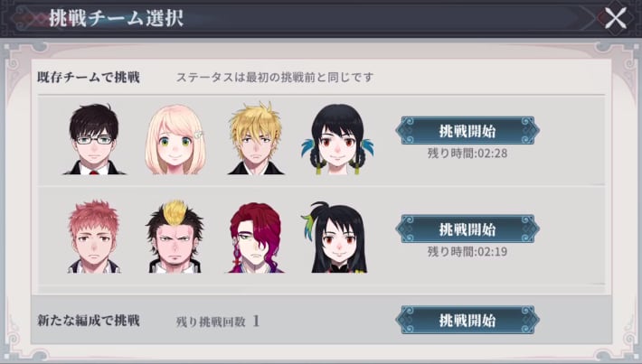642x364 pixels.
Task: Click the 新たな編成で挑戦 label
Action: tap(89, 321)
